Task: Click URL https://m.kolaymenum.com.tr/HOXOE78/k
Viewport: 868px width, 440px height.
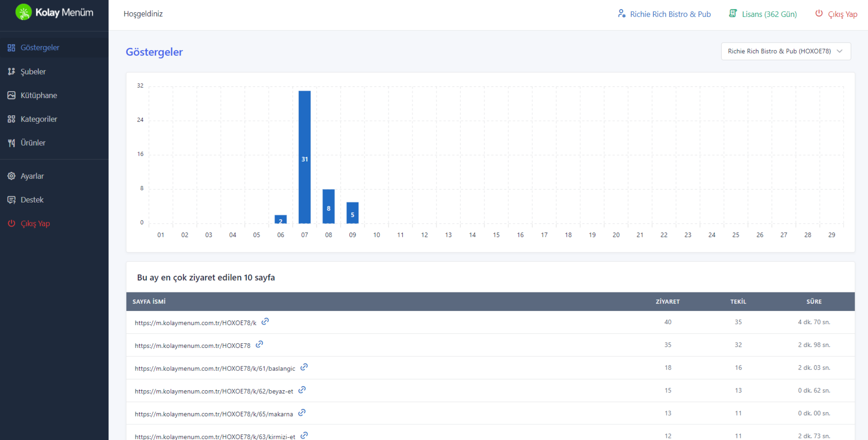Action: pyautogui.click(x=196, y=323)
